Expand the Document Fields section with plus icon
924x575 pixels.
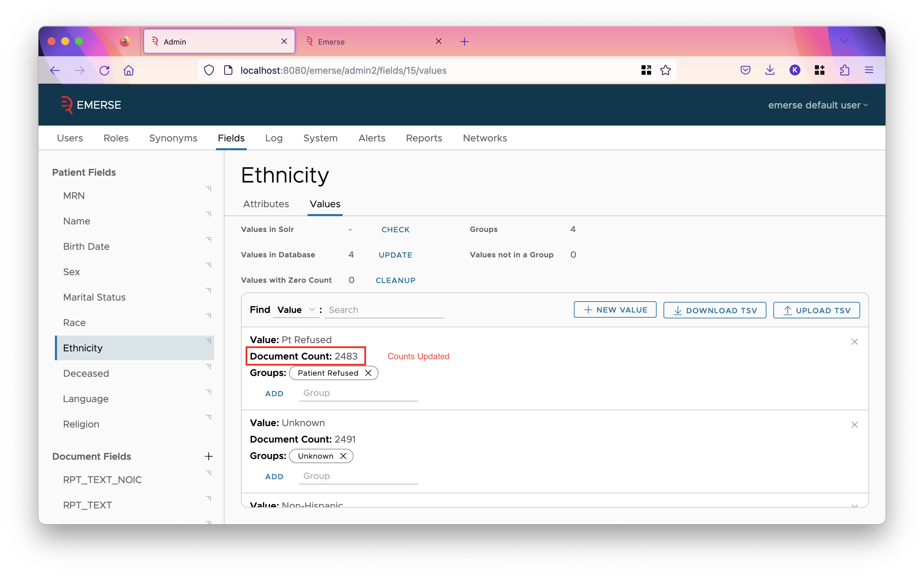point(208,456)
